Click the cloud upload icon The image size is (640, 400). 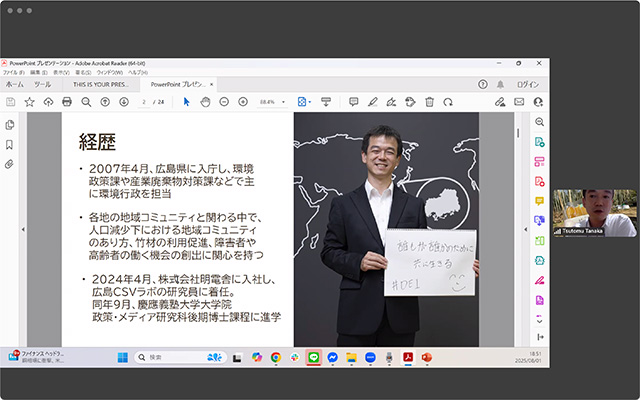(x=48, y=102)
